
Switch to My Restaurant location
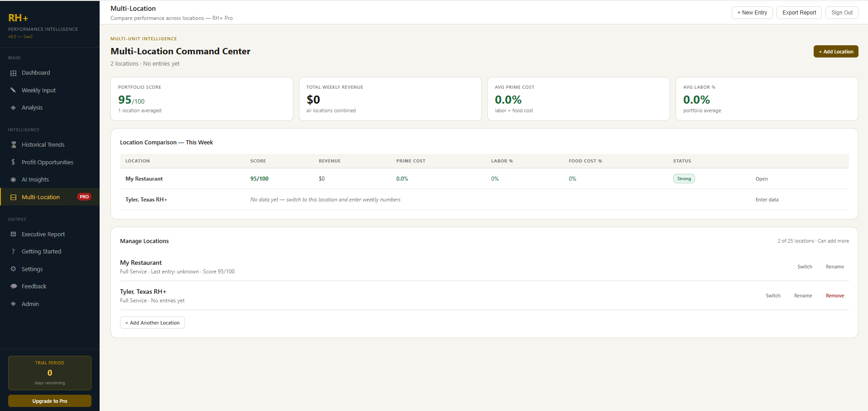(805, 267)
